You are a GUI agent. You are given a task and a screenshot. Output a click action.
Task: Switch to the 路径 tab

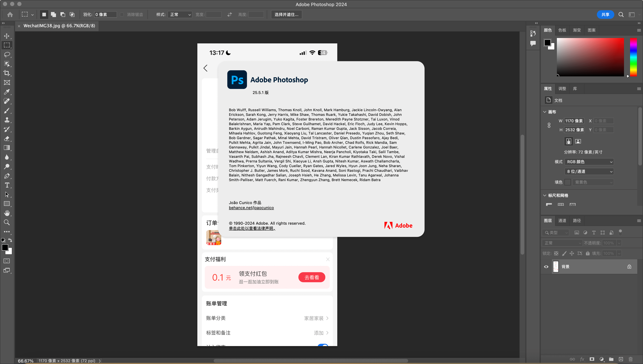click(x=577, y=221)
